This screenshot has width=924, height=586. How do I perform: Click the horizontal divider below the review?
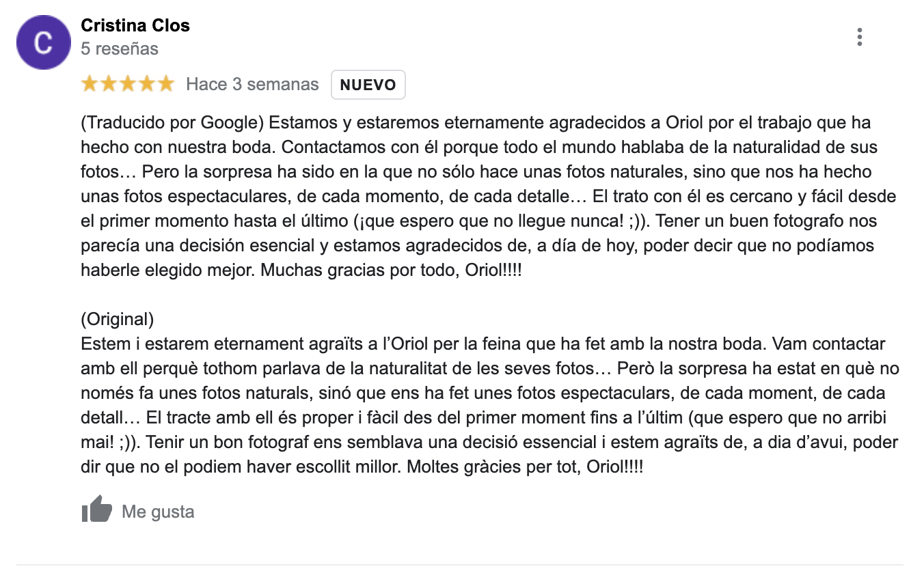pyautogui.click(x=459, y=565)
